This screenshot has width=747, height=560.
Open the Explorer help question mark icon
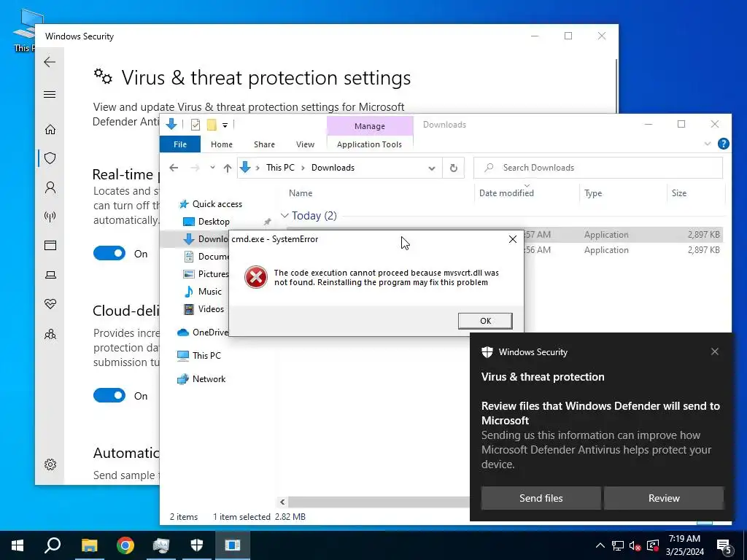click(x=723, y=144)
